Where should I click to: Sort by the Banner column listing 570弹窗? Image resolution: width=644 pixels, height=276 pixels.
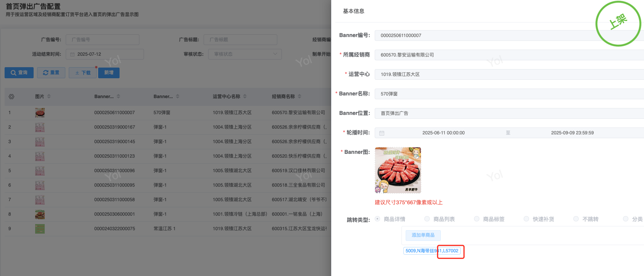(178, 97)
